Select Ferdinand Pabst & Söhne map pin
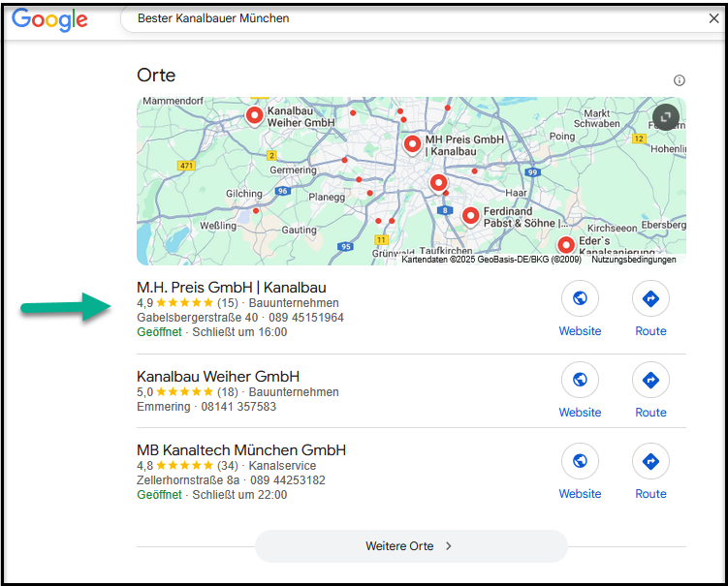The height and width of the screenshot is (586, 728). (470, 216)
